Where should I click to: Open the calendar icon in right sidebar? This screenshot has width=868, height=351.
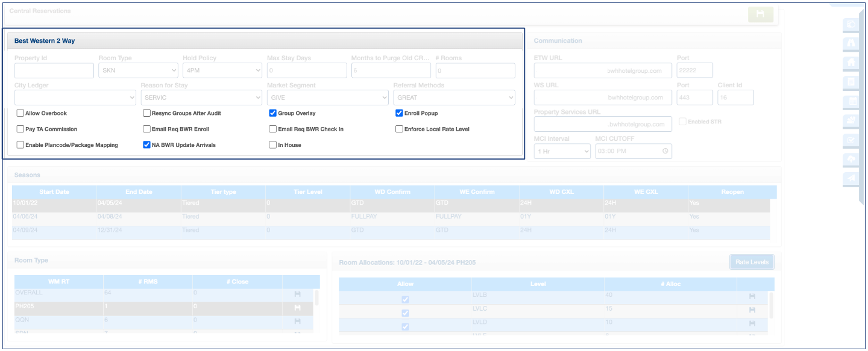point(852,101)
